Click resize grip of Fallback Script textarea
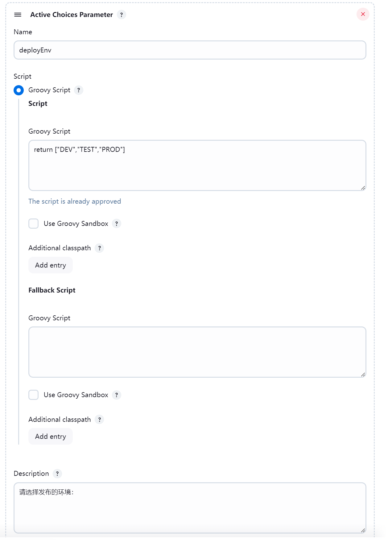 (363, 375)
